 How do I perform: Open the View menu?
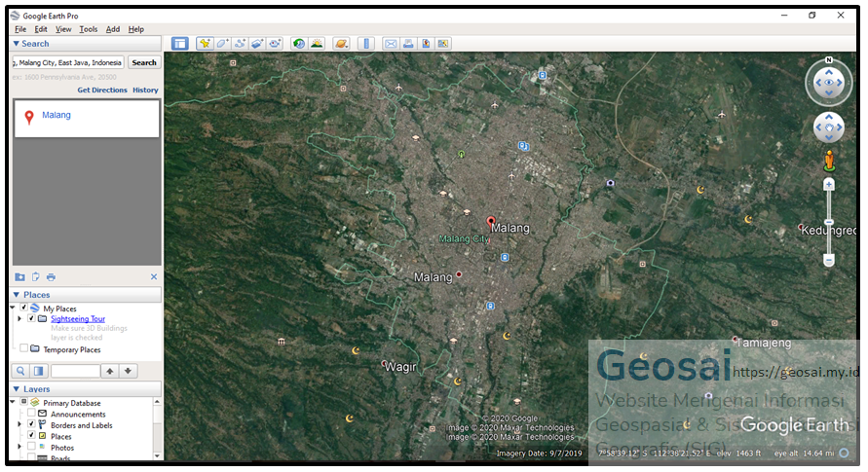pos(63,29)
